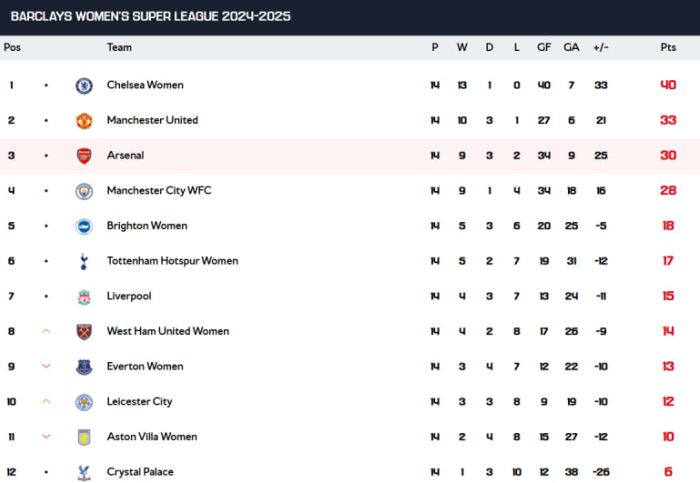The height and width of the screenshot is (483, 700).
Task: Click the Barclays Women's Super League title
Action: 150,17
